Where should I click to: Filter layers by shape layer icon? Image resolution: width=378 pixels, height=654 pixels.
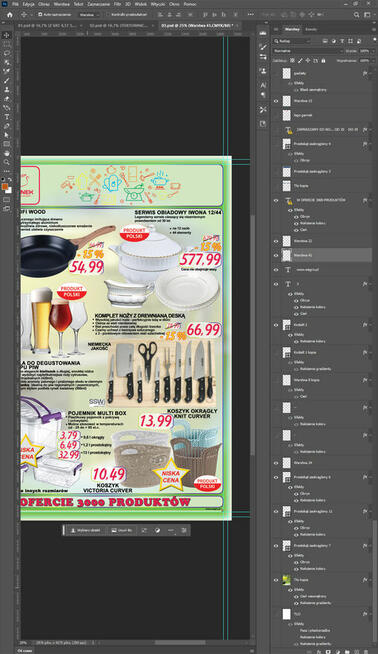coord(350,41)
